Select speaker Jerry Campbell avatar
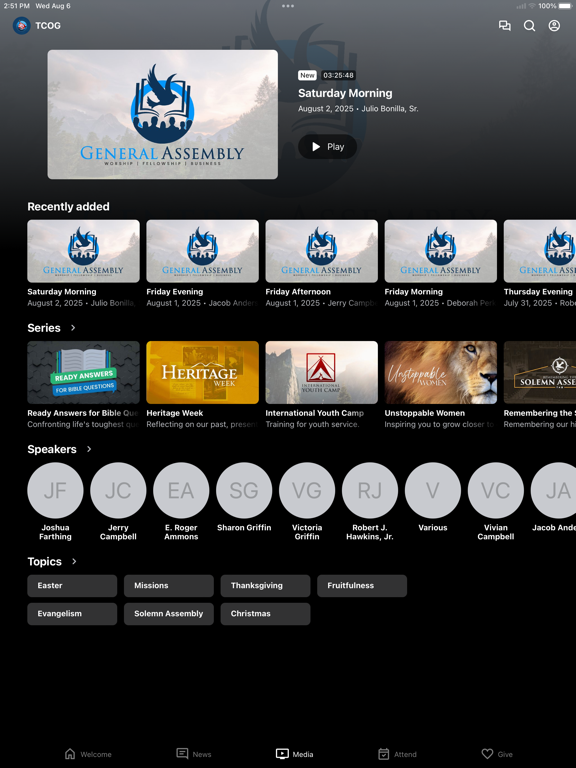Viewport: 576px width, 768px height. pyautogui.click(x=118, y=490)
